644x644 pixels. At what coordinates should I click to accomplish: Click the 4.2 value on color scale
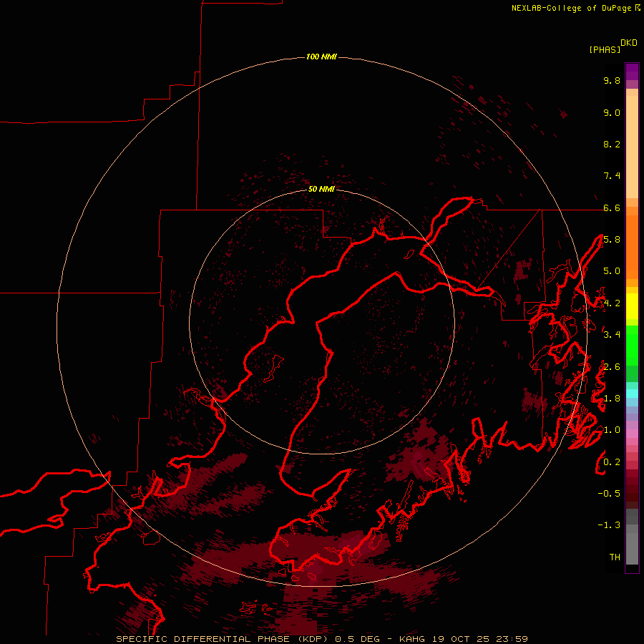click(612, 303)
